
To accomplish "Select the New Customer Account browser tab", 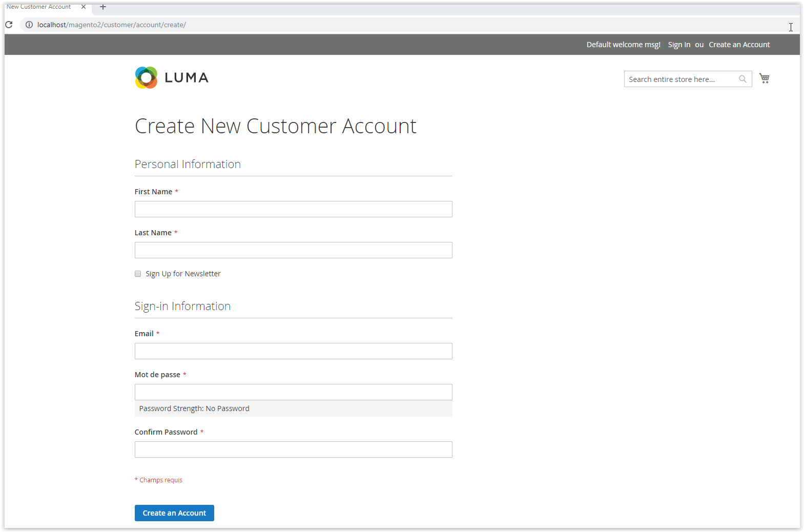I will click(39, 7).
